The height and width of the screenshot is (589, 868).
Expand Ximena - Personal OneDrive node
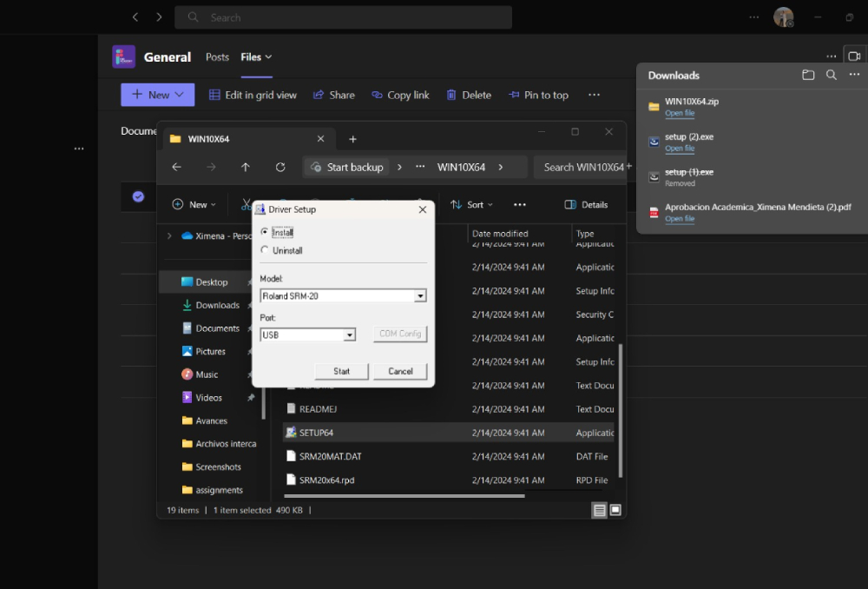[169, 236]
